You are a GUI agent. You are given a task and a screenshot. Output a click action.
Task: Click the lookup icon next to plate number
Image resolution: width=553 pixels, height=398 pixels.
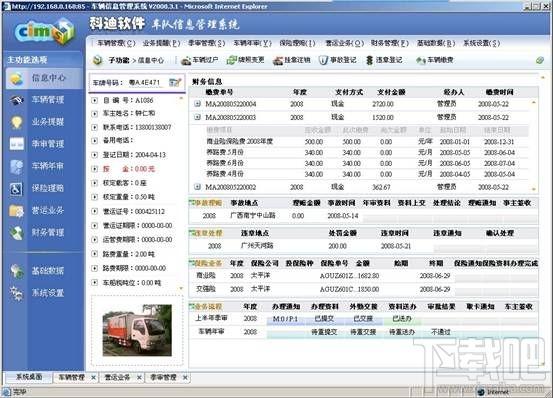tap(175, 82)
